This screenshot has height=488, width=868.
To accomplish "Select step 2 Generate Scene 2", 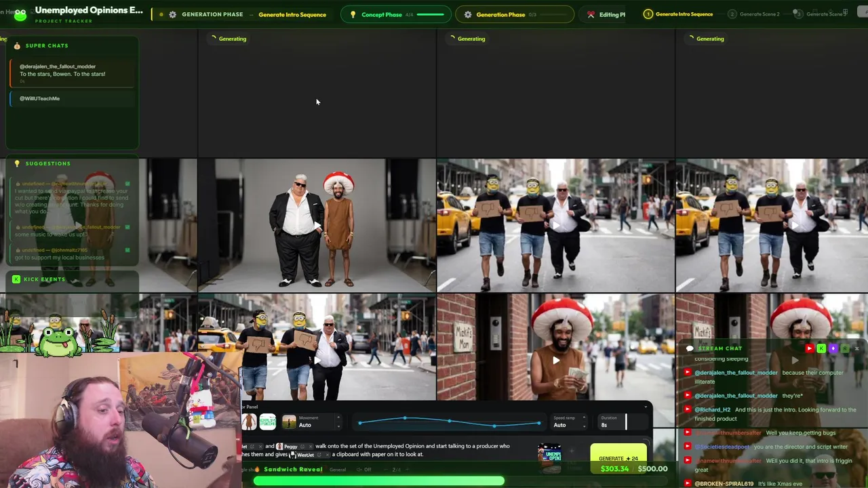I will [x=754, y=14].
